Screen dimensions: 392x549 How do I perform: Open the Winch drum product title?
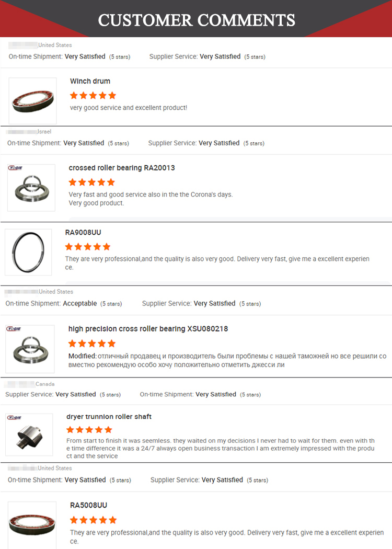[90, 82]
